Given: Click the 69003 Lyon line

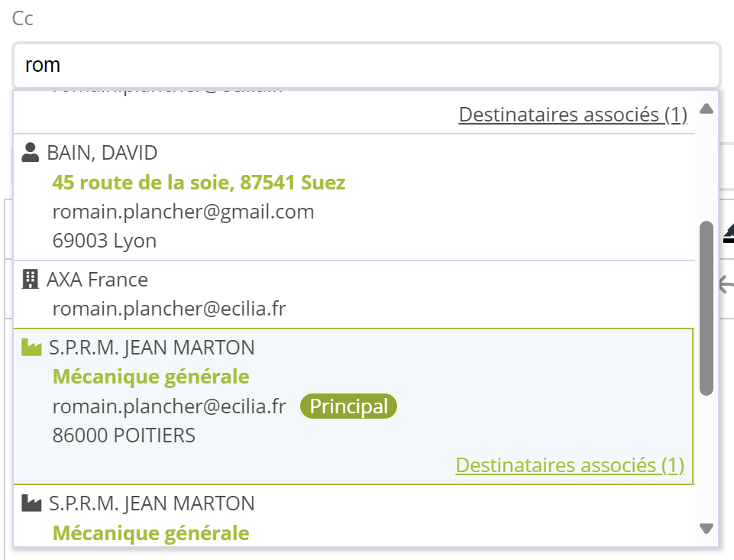Looking at the screenshot, I should (105, 241).
